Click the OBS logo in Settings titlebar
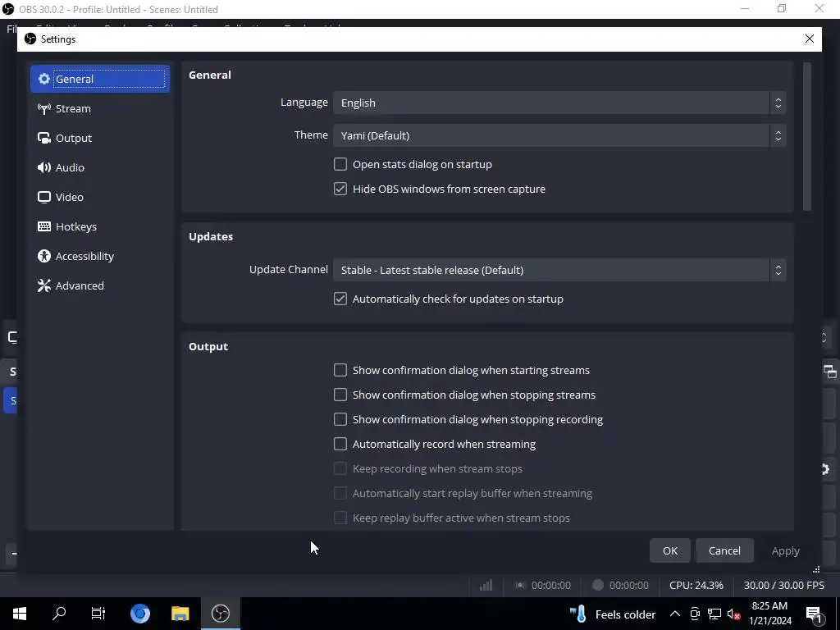The width and height of the screenshot is (840, 630). point(30,39)
